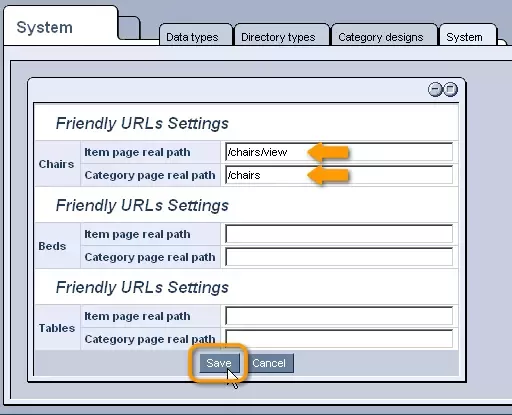Select the Tables category page real path field
This screenshot has width=512, height=415.
pos(339,339)
